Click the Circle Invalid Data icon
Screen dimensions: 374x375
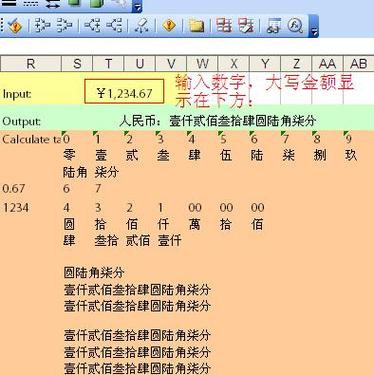click(x=224, y=26)
